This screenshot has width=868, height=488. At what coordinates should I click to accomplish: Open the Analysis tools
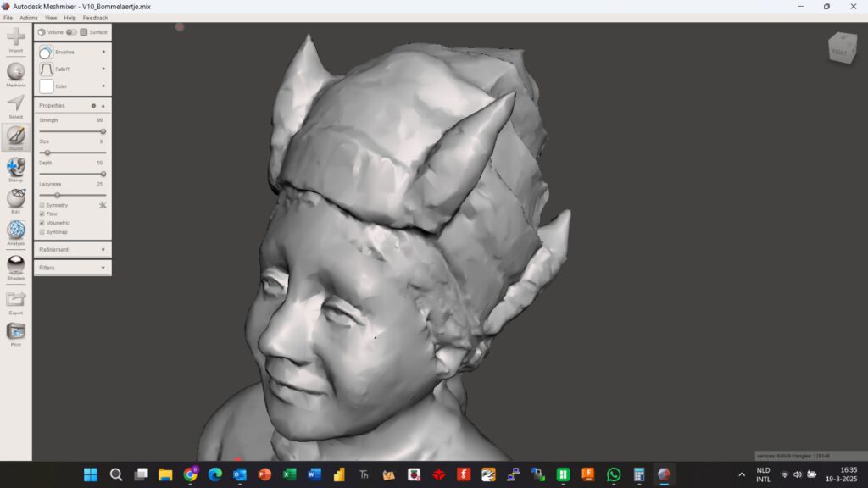tap(15, 230)
